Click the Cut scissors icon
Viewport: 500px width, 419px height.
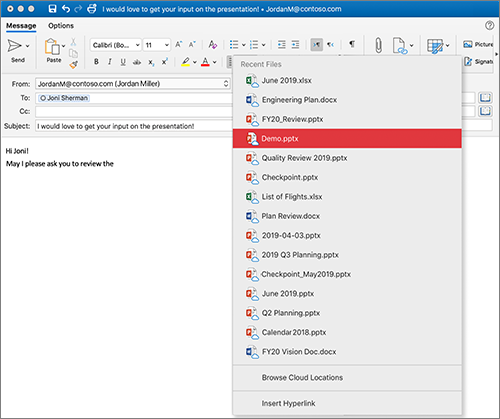tap(73, 42)
